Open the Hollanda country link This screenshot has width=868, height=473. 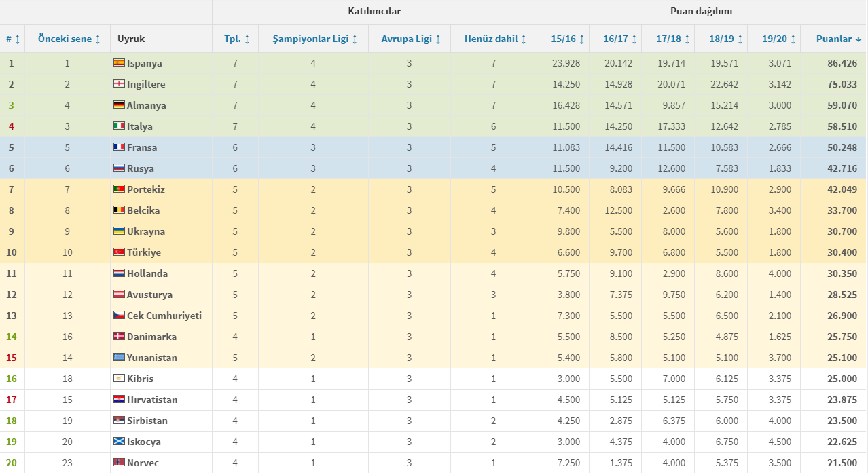(x=147, y=273)
